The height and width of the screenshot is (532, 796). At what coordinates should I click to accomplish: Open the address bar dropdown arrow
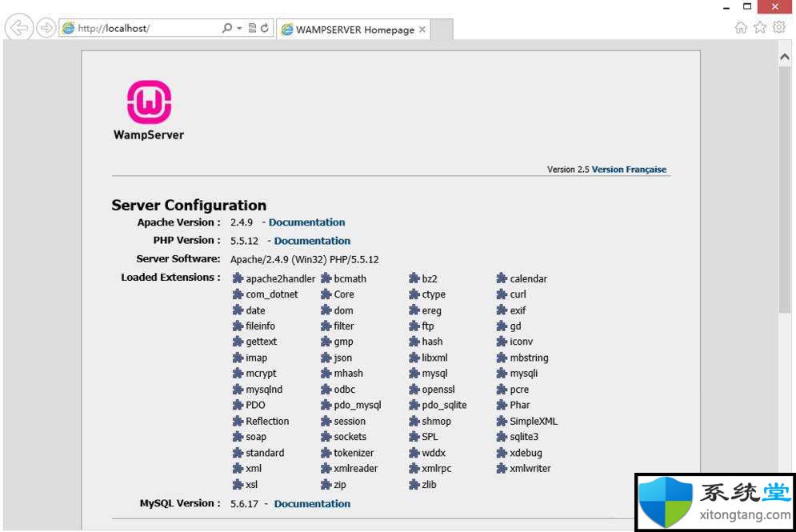(x=239, y=29)
